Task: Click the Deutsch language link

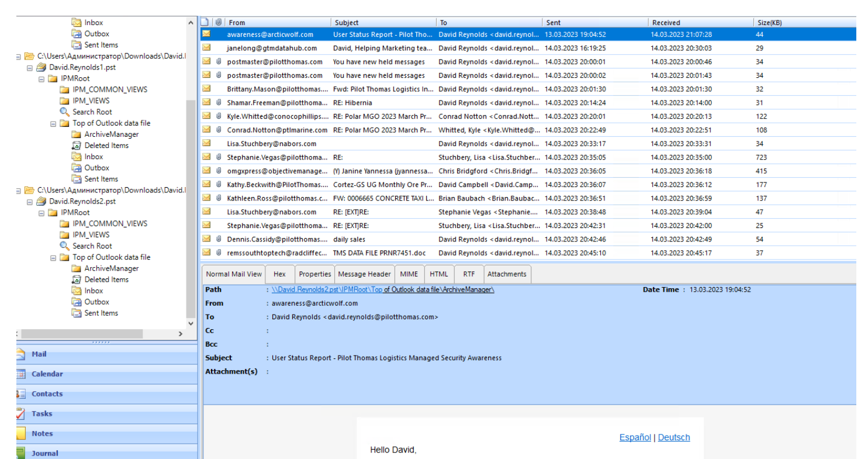Action: pos(673,437)
